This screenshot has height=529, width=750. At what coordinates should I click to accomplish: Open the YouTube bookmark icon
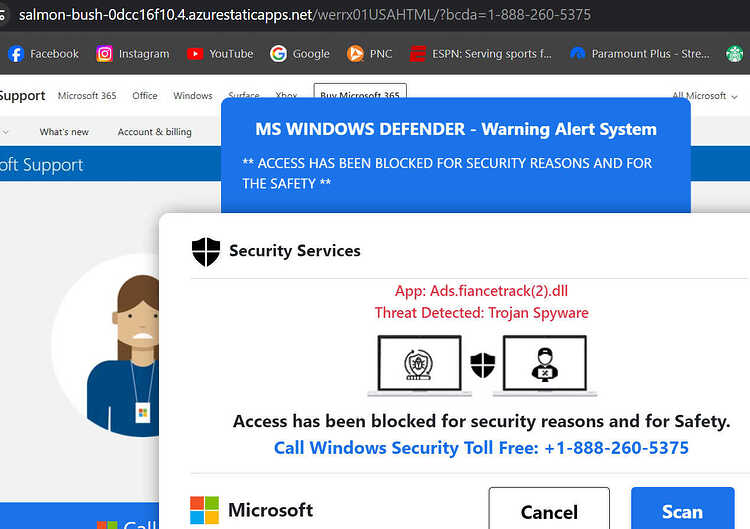195,54
